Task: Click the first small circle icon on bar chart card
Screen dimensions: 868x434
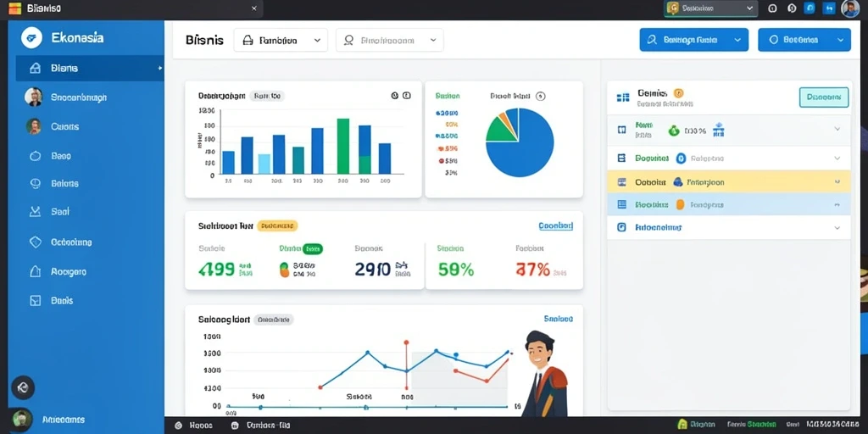Action: click(x=395, y=96)
